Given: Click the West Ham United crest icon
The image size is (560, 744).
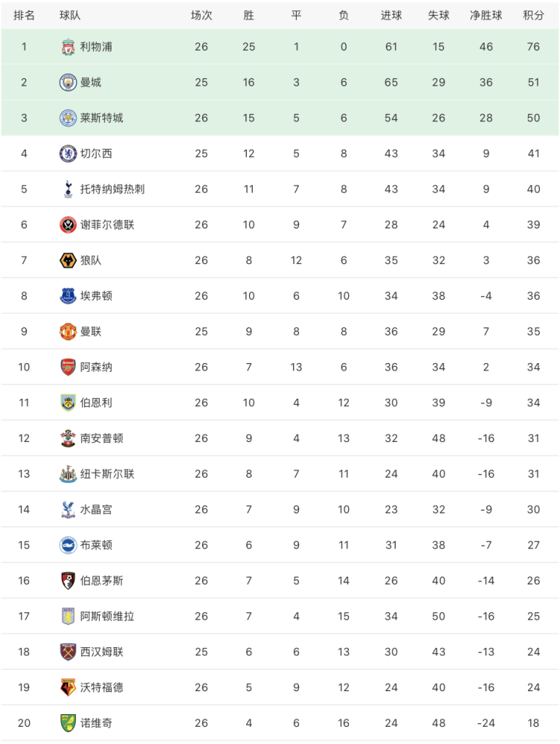Looking at the screenshot, I should (x=68, y=652).
